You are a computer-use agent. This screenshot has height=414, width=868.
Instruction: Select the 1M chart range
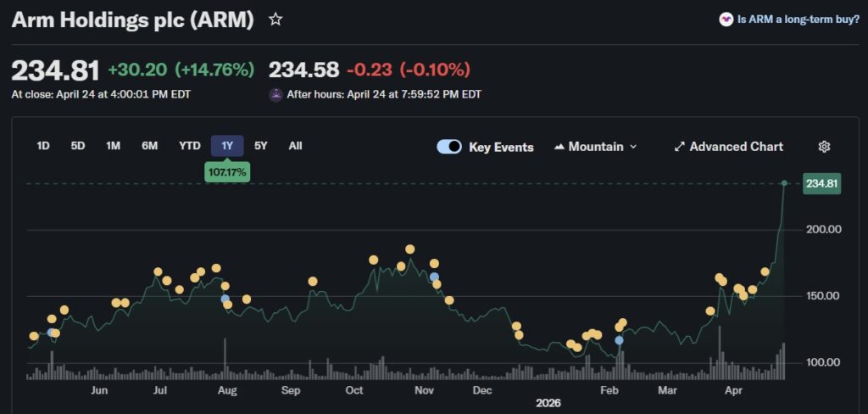point(113,146)
